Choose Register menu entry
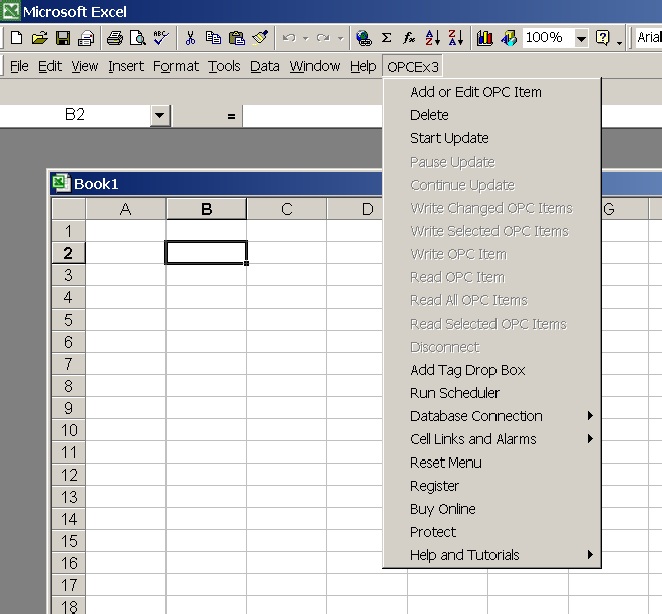The height and width of the screenshot is (614, 662). (492, 486)
